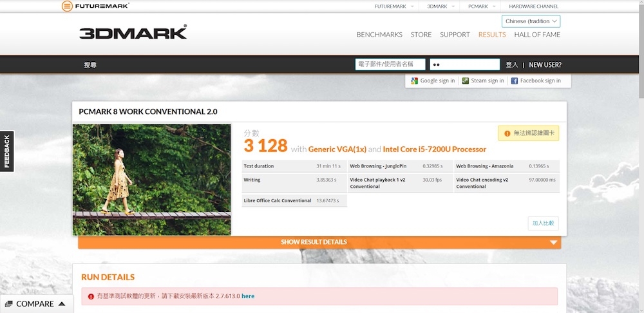Click the 30.03 fps value
The height and width of the screenshot is (313, 644).
pos(431,180)
